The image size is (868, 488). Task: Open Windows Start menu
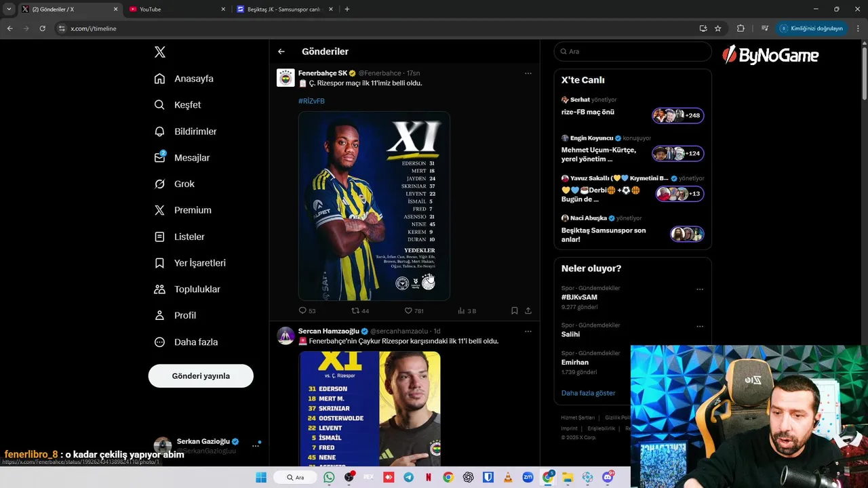point(261,477)
